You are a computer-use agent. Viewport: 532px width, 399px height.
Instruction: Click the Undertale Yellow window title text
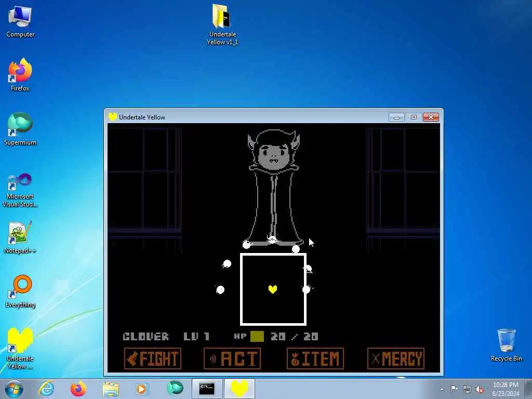pyautogui.click(x=142, y=117)
